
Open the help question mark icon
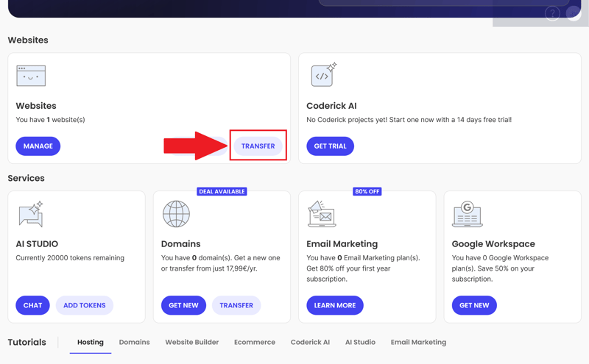552,14
